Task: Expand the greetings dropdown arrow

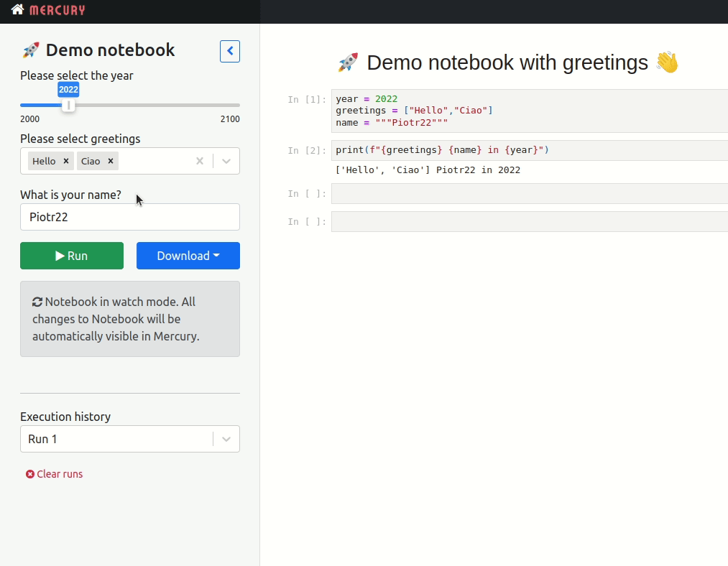Action: coord(226,161)
